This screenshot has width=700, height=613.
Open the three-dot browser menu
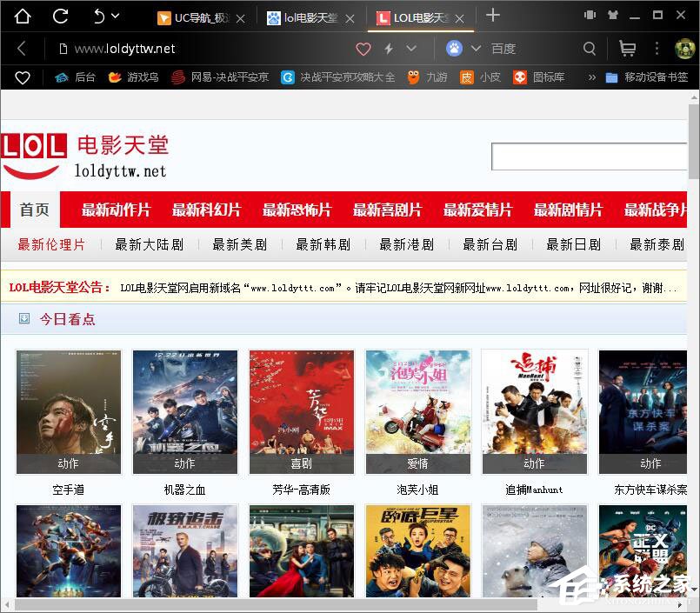click(657, 49)
